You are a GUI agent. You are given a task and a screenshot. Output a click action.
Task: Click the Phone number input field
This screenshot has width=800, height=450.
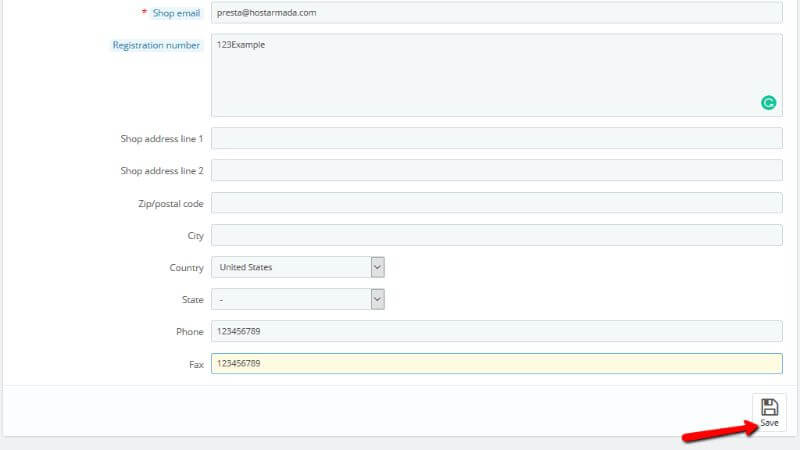click(496, 331)
